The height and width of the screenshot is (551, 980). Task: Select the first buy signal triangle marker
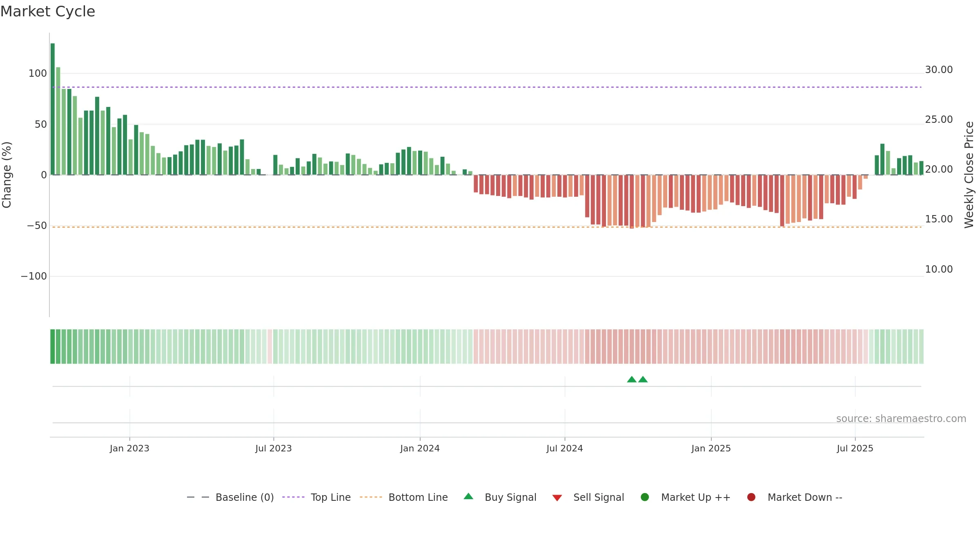632,379
